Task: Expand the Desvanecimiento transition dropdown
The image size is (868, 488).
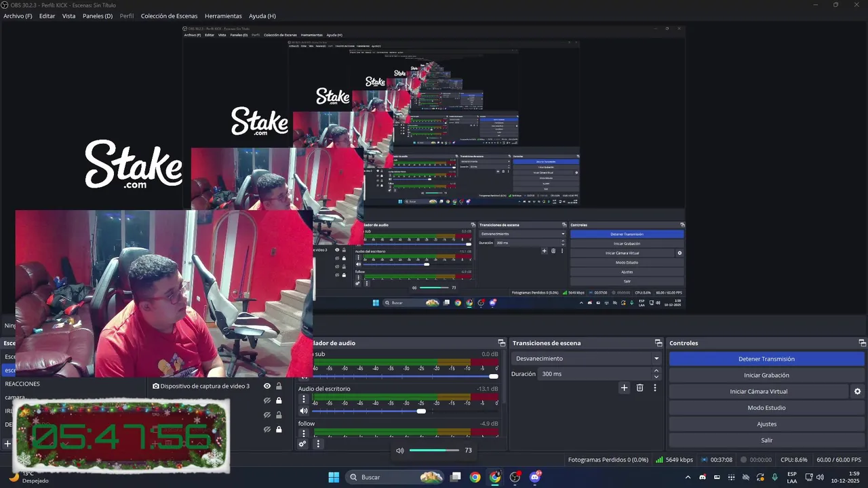Action: tap(587, 359)
